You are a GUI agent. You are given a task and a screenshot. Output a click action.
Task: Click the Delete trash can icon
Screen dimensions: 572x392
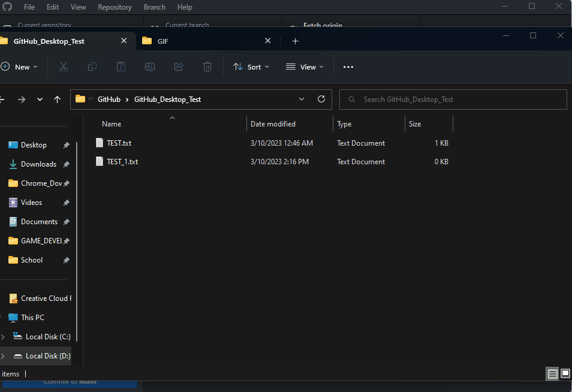(207, 67)
